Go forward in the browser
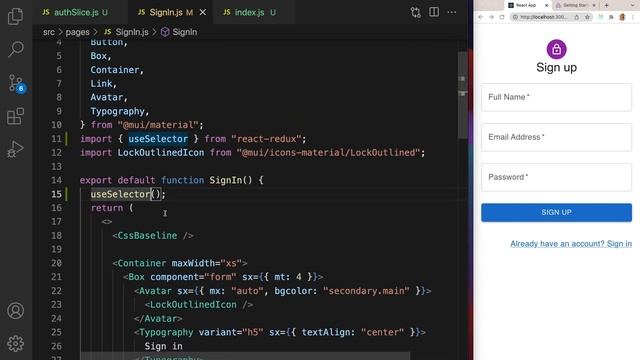This screenshot has height=360, width=640. pos(491,17)
